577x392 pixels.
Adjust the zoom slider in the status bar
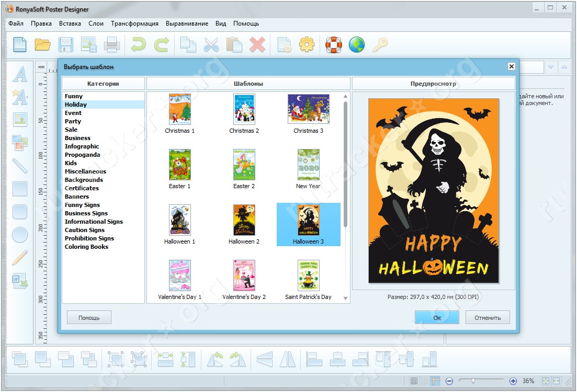point(473,381)
